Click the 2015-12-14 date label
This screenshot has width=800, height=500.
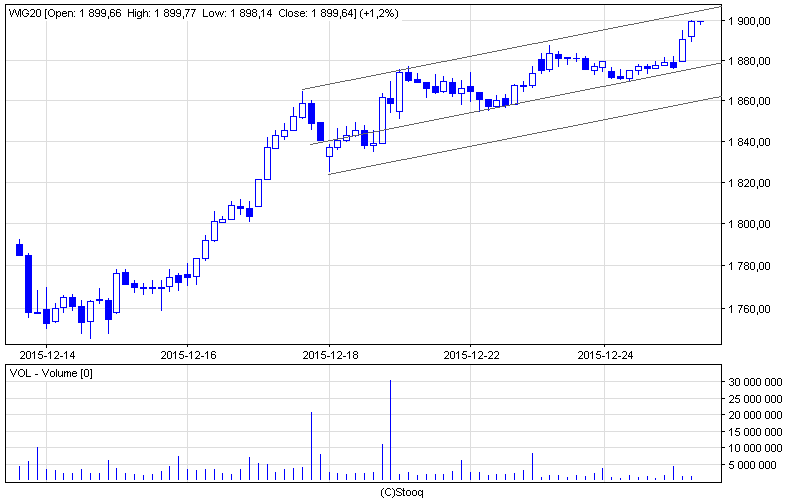(47, 355)
